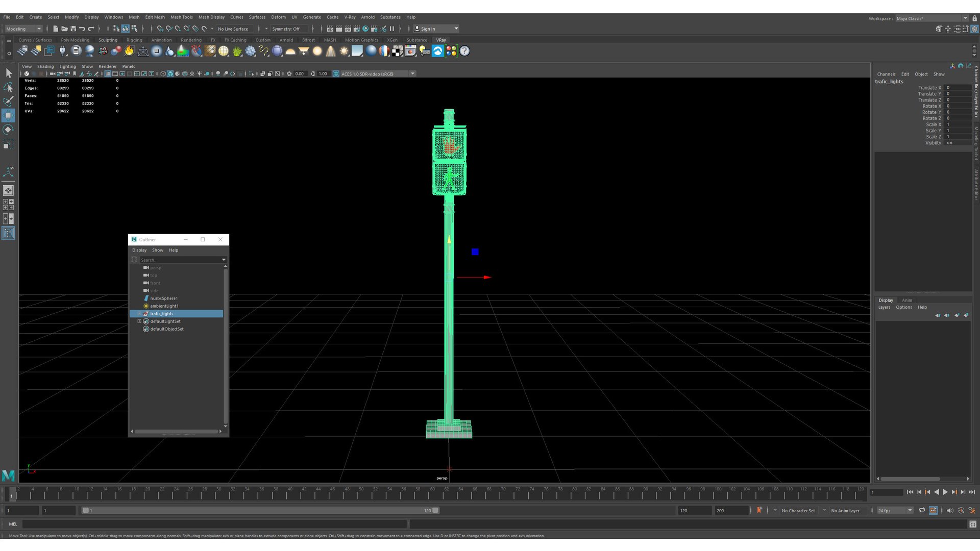Click the save scene icon
Image resolution: width=980 pixels, height=551 pixels.
pos(73,29)
